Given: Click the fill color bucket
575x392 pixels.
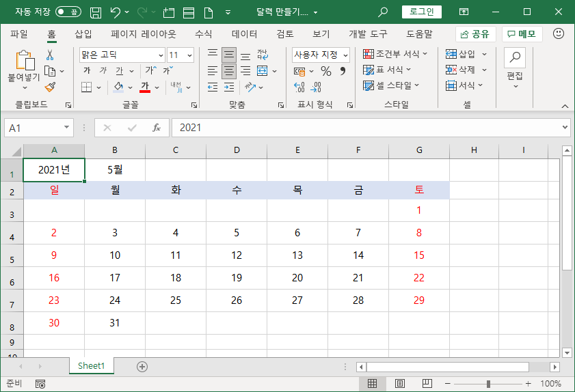Looking at the screenshot, I should coord(118,87).
